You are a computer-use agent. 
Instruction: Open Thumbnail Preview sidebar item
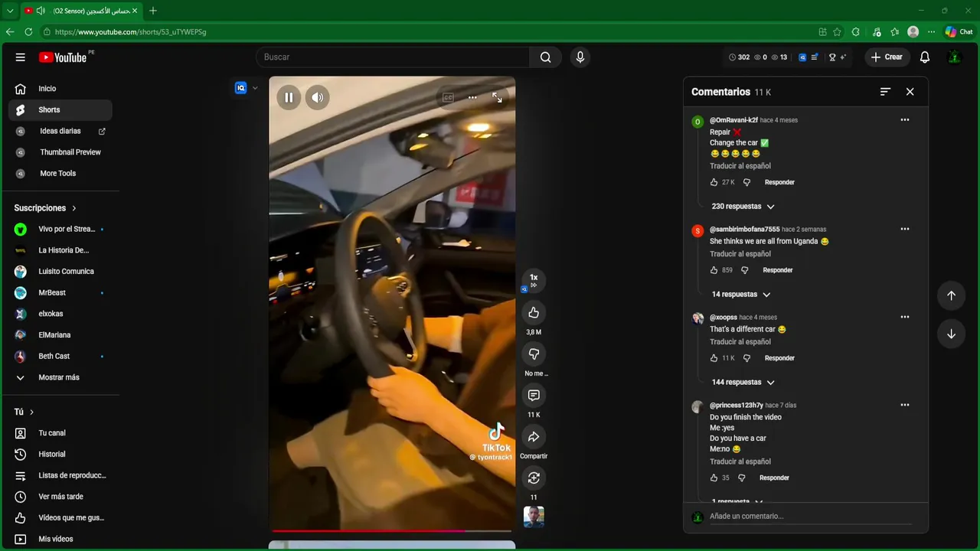pyautogui.click(x=60, y=152)
